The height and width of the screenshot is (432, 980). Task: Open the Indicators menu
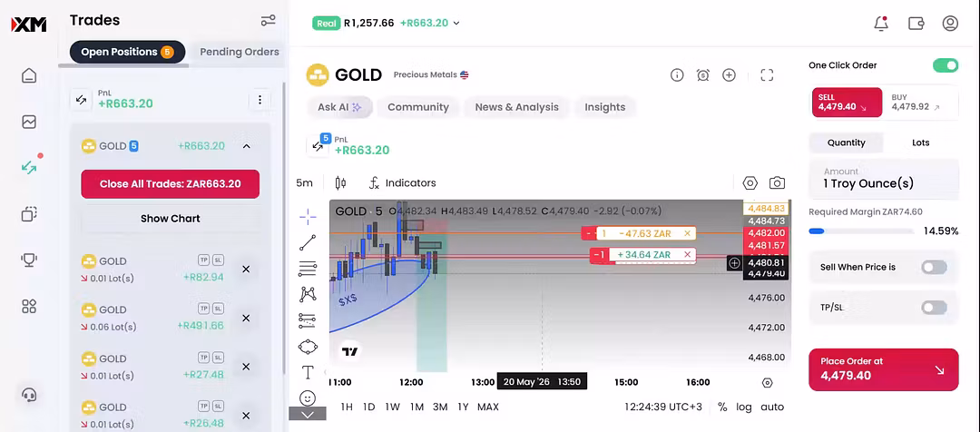[403, 183]
